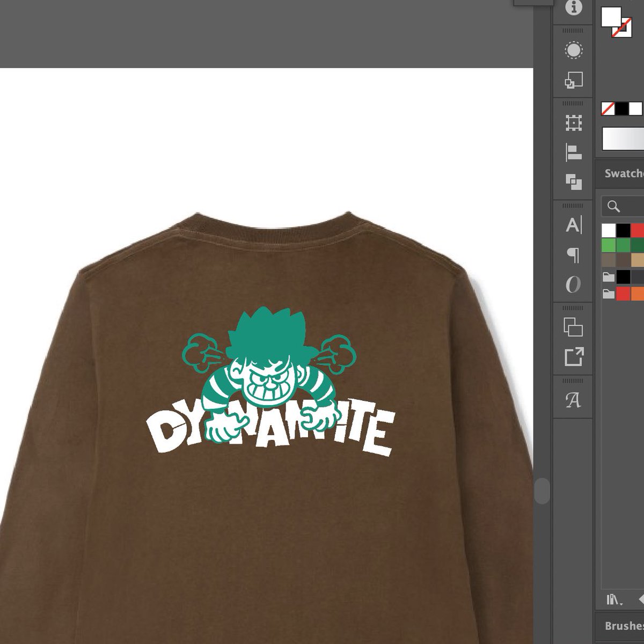Click the swatch search field

[x=623, y=207]
